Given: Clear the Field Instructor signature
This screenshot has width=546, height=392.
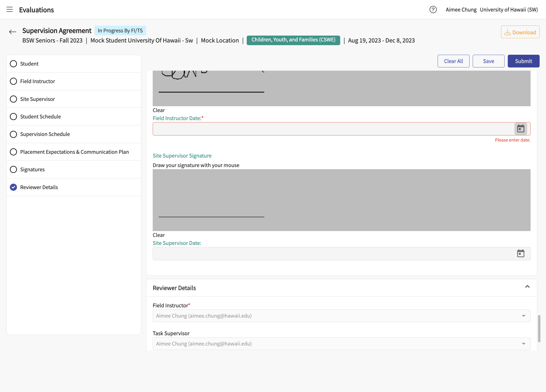Looking at the screenshot, I should click(x=159, y=110).
